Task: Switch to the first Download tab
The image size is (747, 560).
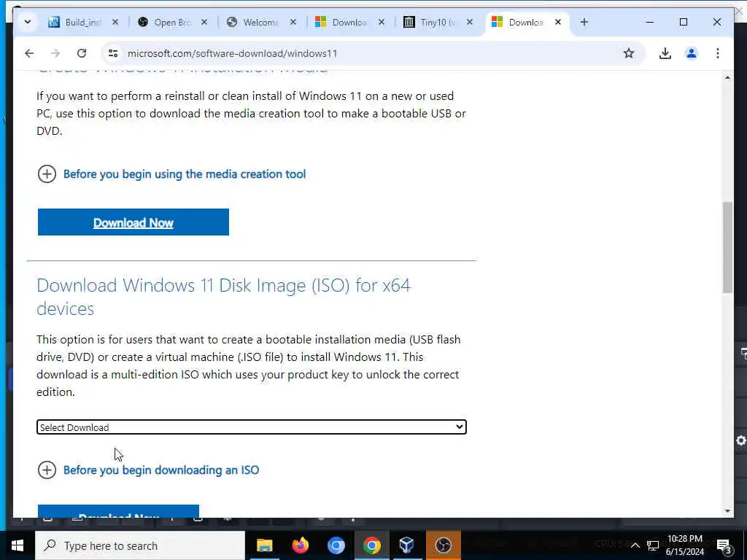Action: click(343, 23)
